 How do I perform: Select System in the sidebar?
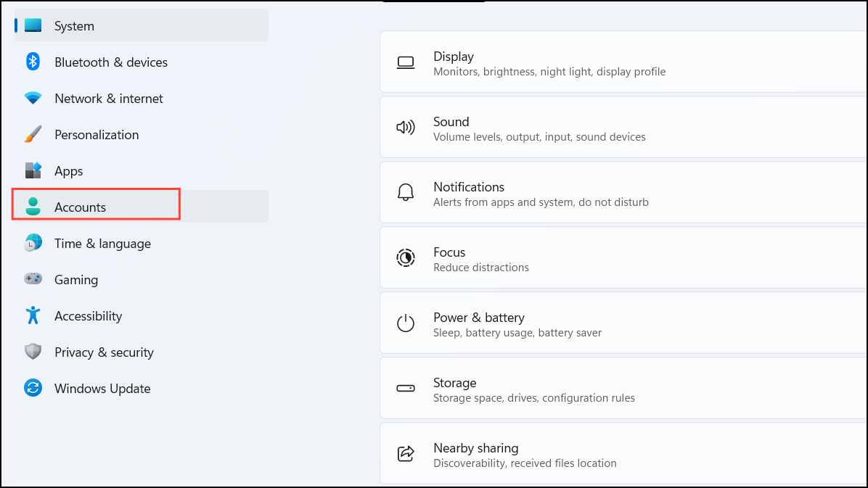[x=74, y=26]
